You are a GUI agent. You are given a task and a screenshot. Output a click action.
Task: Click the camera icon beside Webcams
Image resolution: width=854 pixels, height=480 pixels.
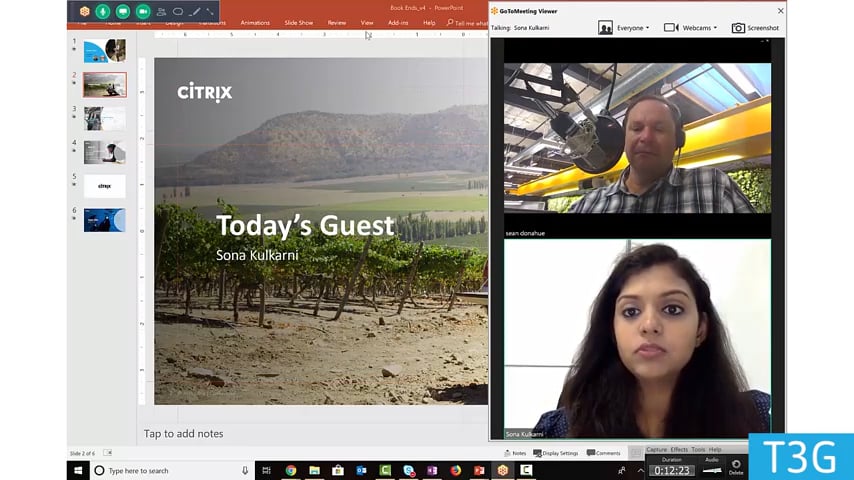671,27
